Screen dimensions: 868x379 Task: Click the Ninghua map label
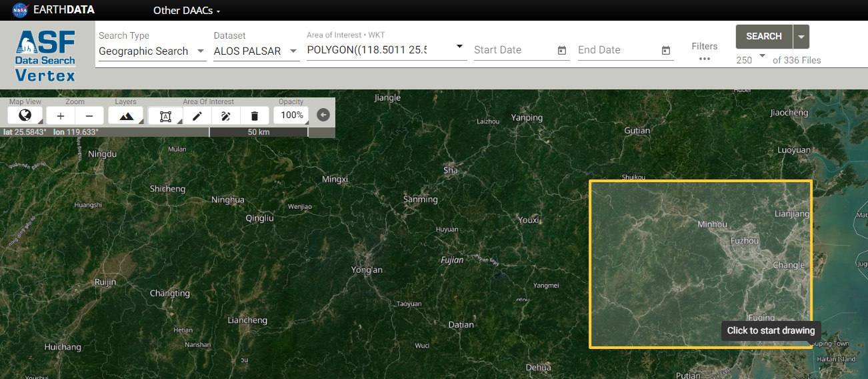(228, 200)
